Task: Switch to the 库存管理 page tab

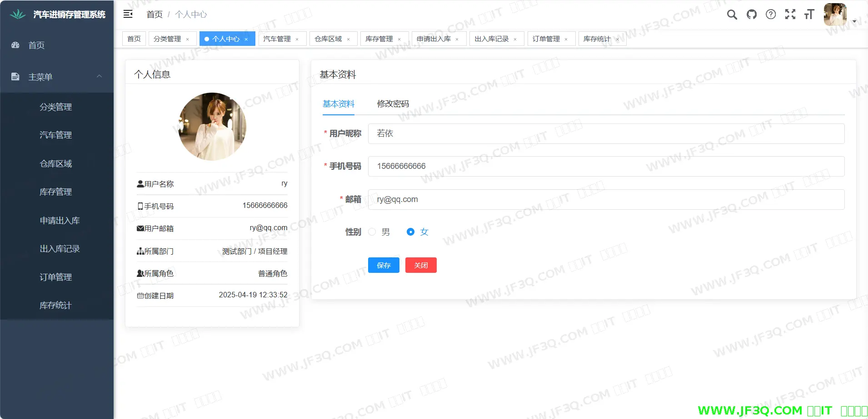Action: pyautogui.click(x=379, y=39)
